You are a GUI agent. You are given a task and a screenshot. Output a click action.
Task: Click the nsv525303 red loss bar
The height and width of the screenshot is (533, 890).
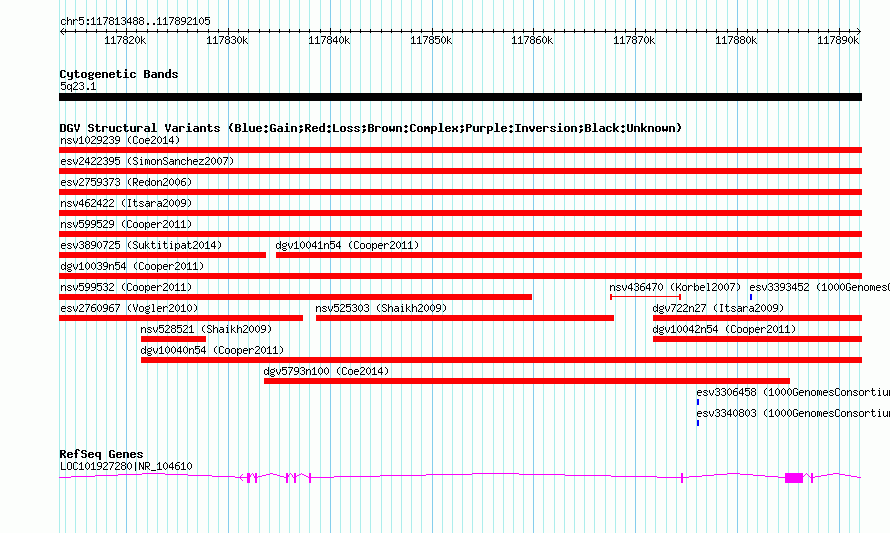coord(465,318)
